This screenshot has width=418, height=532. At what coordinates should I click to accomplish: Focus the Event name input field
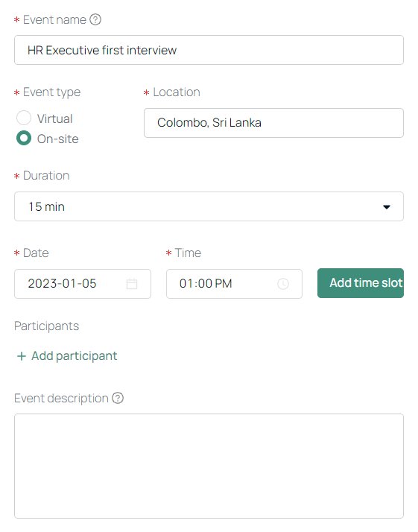[x=209, y=50]
